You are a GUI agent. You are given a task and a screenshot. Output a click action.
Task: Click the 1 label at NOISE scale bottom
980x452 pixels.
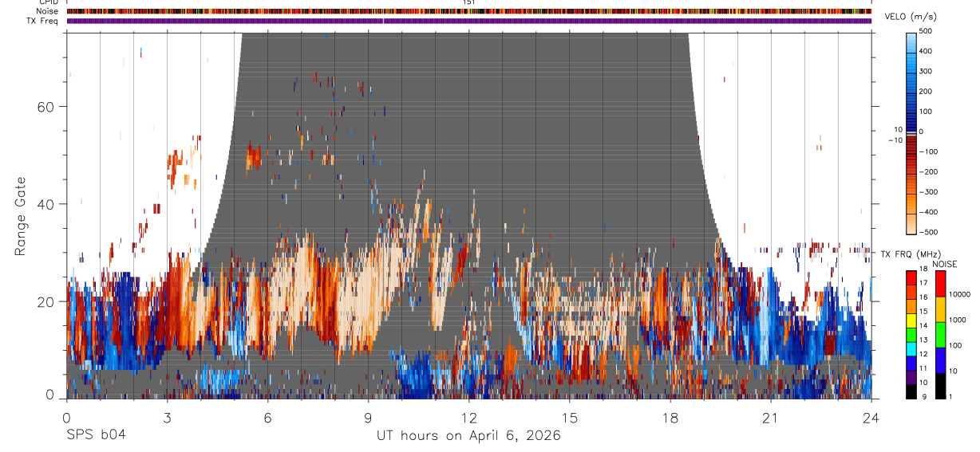pos(950,397)
